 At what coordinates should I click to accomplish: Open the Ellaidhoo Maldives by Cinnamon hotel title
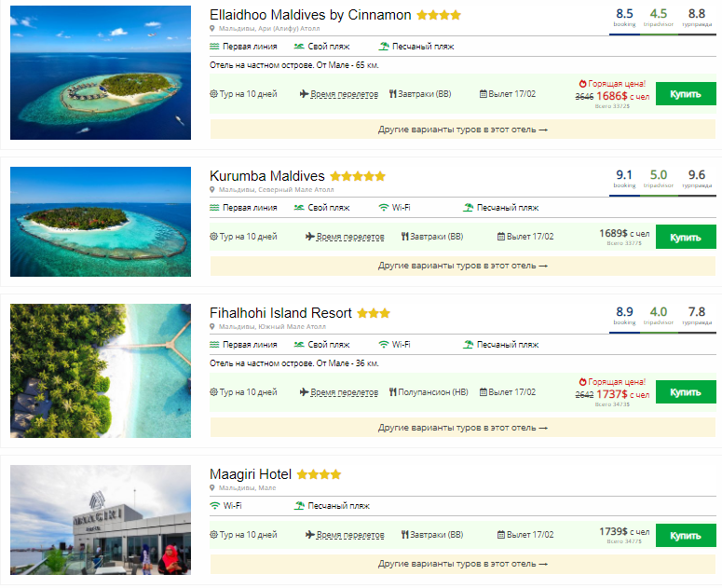(310, 15)
